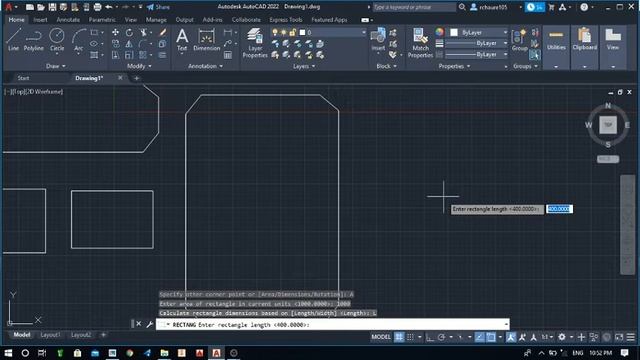This screenshot has width=640, height=360.
Task: Click the Mirror tool icon
Action: 129,44
